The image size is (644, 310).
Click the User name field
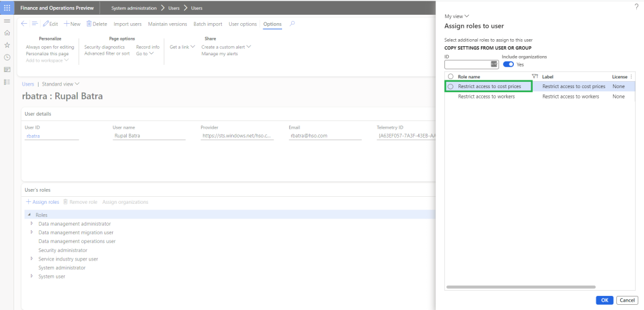click(149, 136)
